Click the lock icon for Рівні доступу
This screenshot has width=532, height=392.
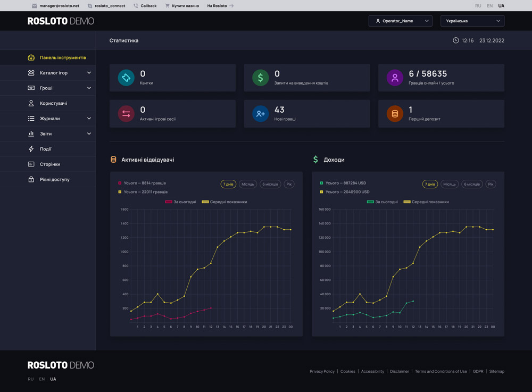[x=31, y=180]
